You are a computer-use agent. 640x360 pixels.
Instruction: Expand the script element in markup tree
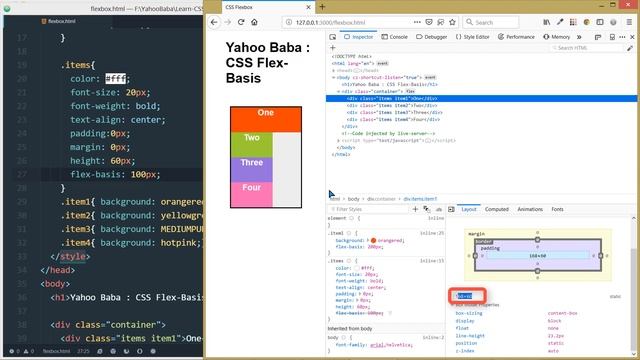[x=338, y=140]
